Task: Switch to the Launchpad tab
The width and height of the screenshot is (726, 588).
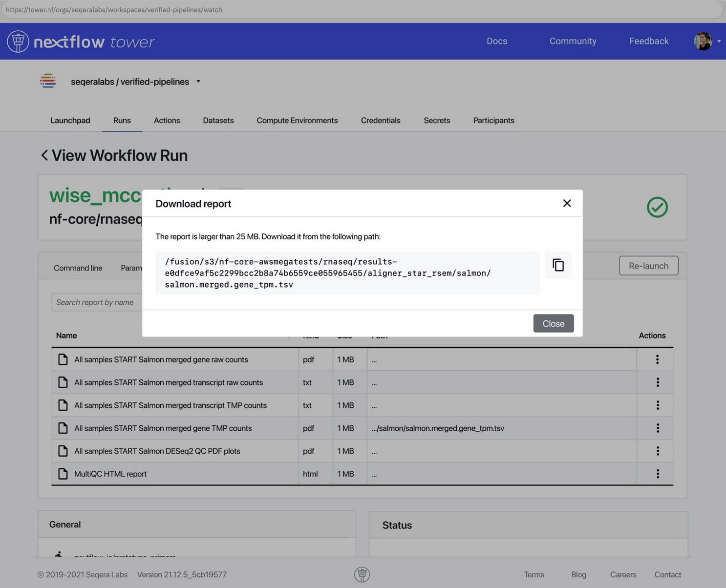Action: tap(70, 120)
